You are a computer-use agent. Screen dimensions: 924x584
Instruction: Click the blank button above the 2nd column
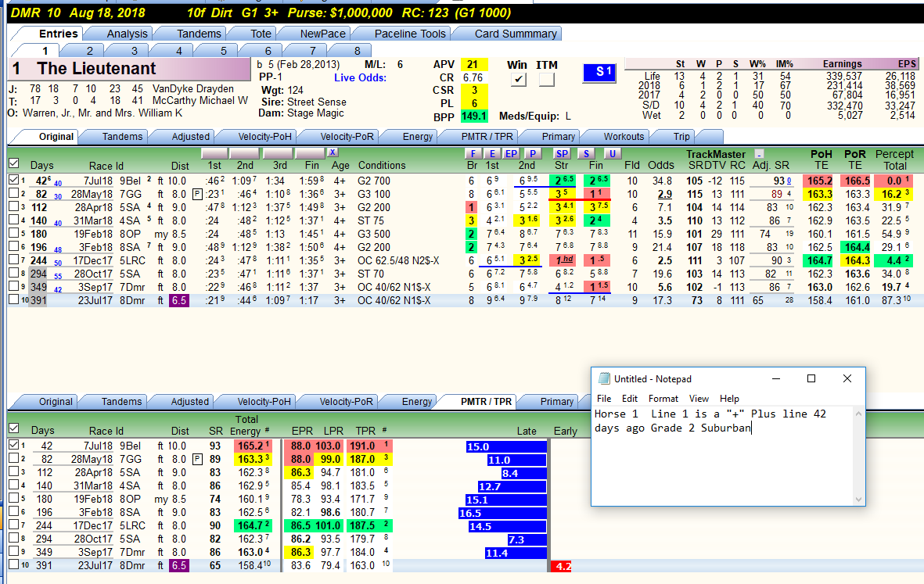pos(246,154)
